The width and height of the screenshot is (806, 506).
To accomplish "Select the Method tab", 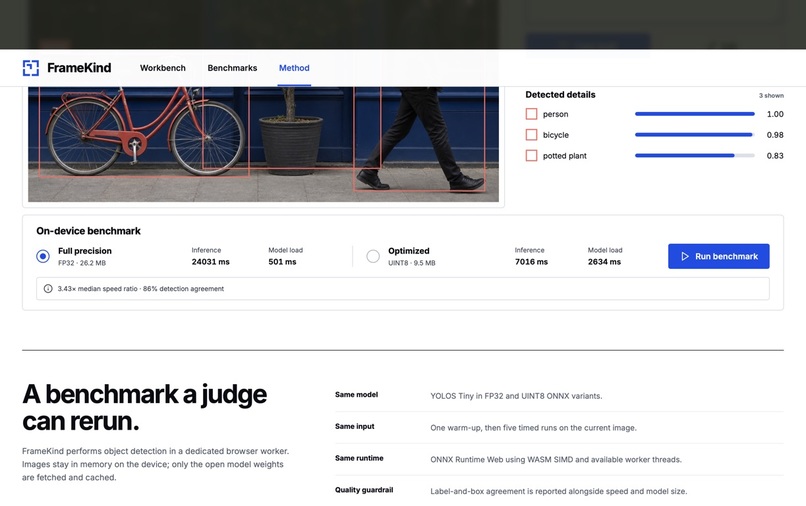I will click(294, 68).
